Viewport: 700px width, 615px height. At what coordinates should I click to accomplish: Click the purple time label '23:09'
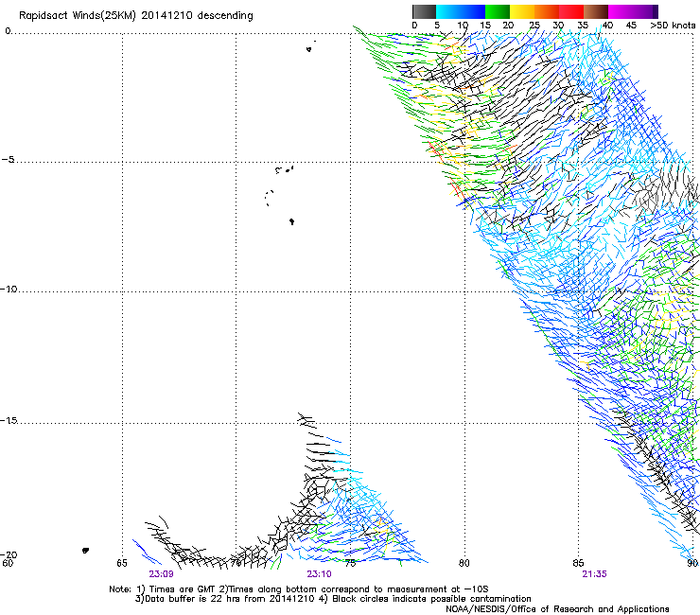point(161,574)
